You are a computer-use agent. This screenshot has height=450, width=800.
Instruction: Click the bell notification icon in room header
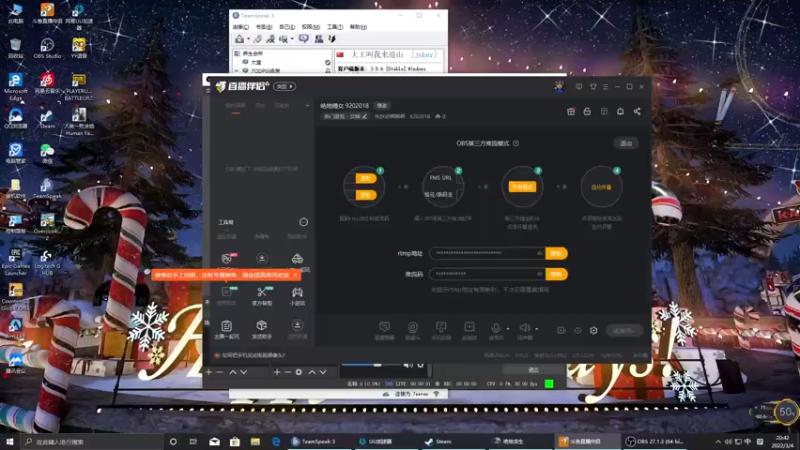620,111
